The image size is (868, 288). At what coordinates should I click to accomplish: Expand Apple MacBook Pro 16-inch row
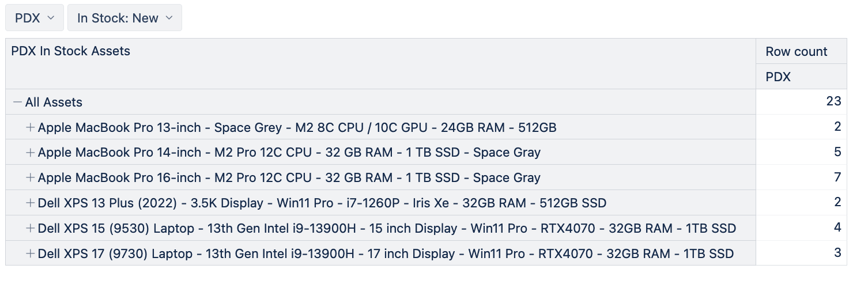click(31, 177)
